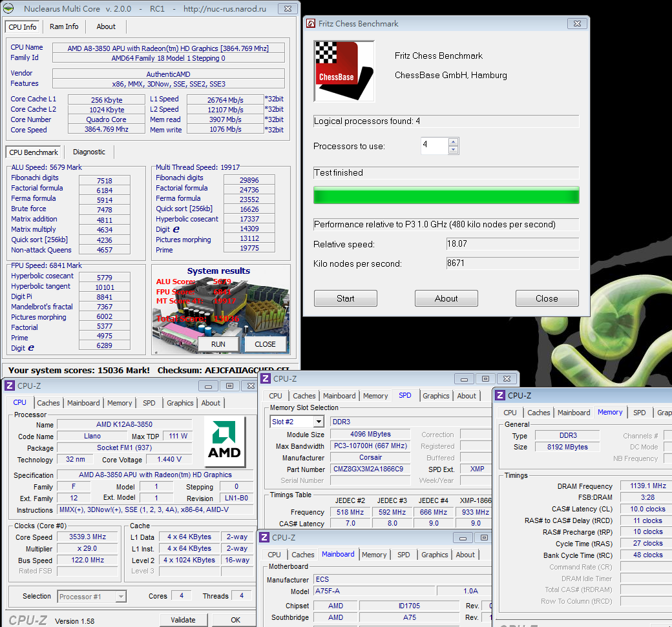The height and width of the screenshot is (627, 672).
Task: Click RUN button in Nuclearus system results
Action: 218,344
